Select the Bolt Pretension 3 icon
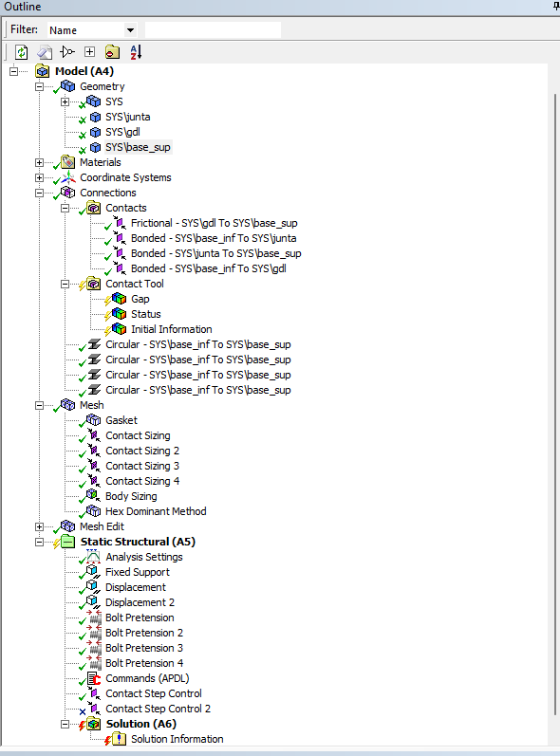The height and width of the screenshot is (756, 560). pyautogui.click(x=94, y=648)
